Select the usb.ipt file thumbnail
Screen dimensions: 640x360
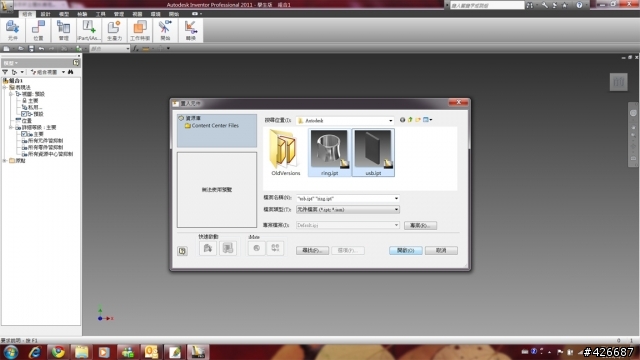coord(373,153)
